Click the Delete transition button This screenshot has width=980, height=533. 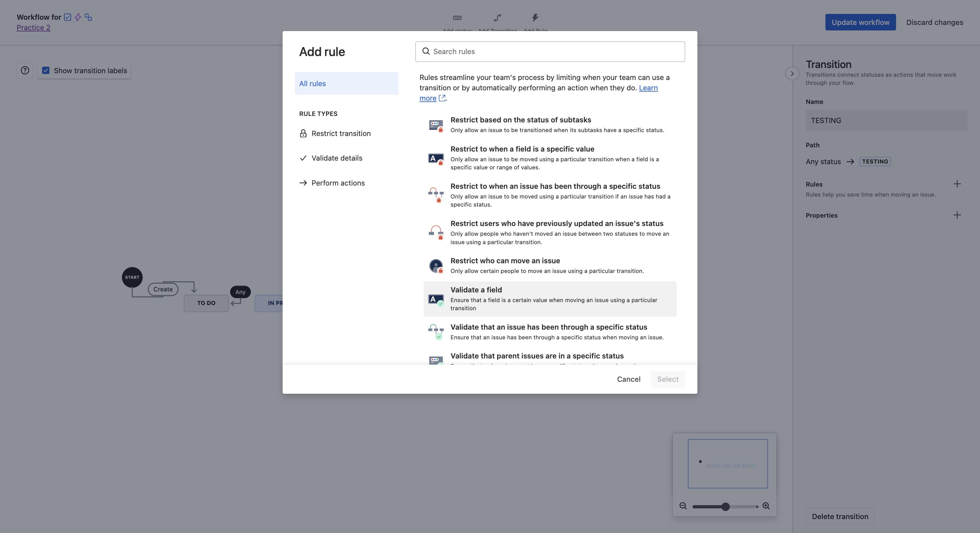tap(840, 516)
